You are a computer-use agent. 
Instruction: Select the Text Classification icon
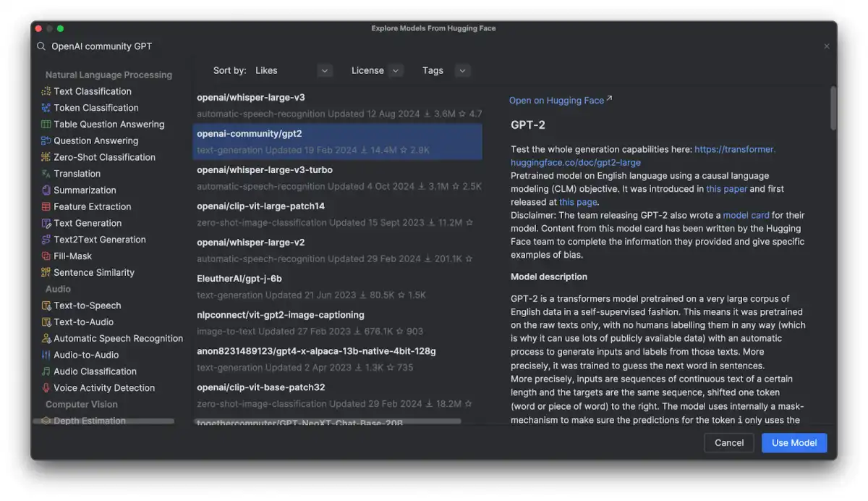pyautogui.click(x=46, y=91)
